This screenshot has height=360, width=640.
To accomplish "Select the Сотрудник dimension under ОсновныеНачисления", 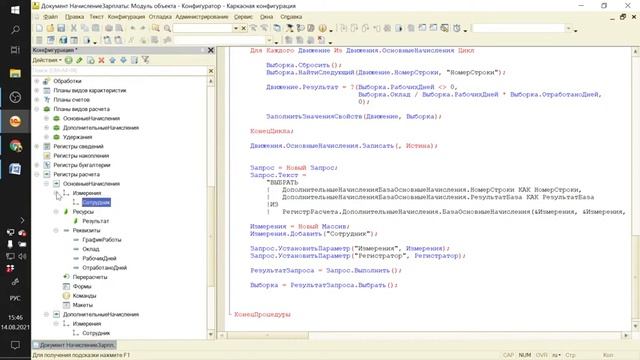I will coord(96,202).
